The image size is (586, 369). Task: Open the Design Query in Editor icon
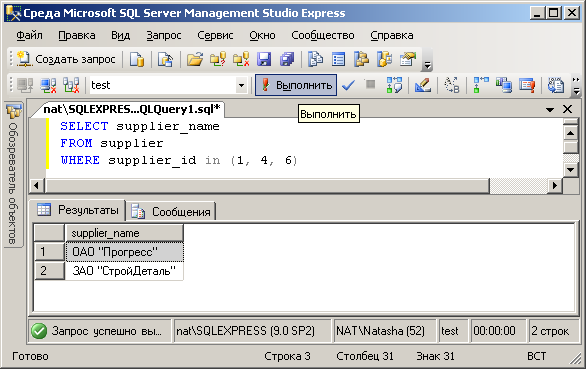point(423,85)
